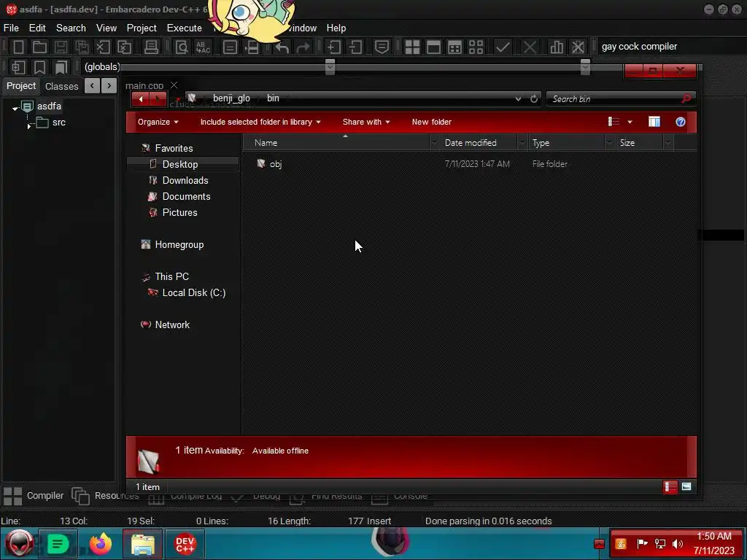Click the Rebuild All toolbar icon
This screenshot has height=560, width=747.
tap(476, 47)
